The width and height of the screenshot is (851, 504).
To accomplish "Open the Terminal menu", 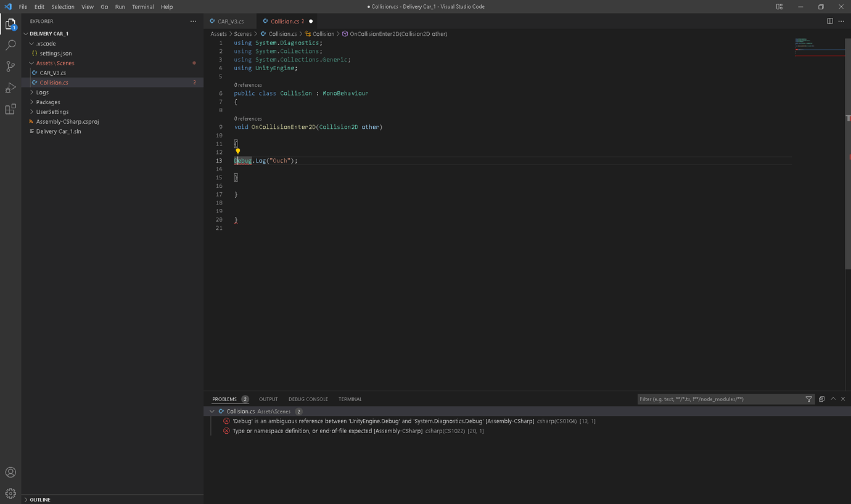I will tap(142, 7).
